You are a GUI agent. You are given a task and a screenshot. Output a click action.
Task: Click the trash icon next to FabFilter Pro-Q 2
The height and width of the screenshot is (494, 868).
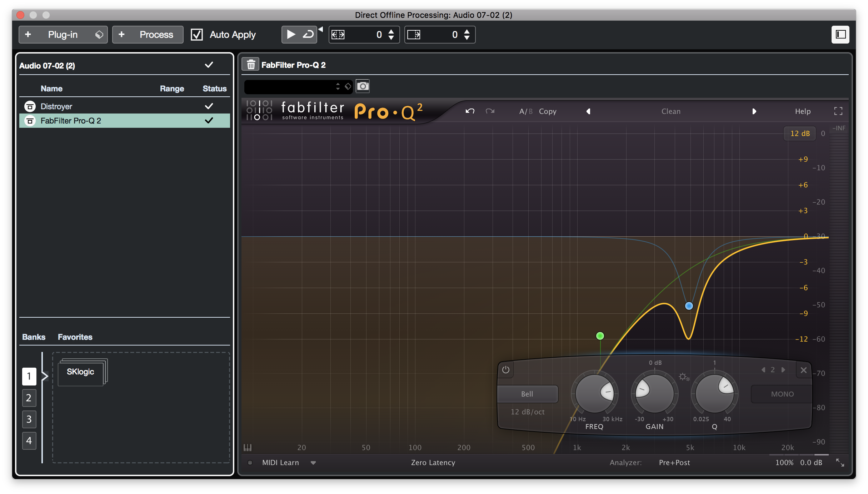click(251, 65)
